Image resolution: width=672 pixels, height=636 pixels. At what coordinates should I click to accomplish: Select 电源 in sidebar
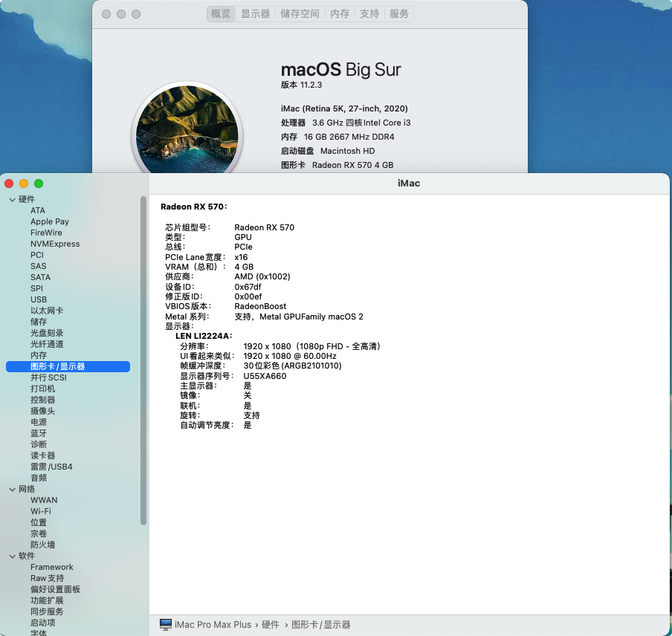[x=39, y=422]
